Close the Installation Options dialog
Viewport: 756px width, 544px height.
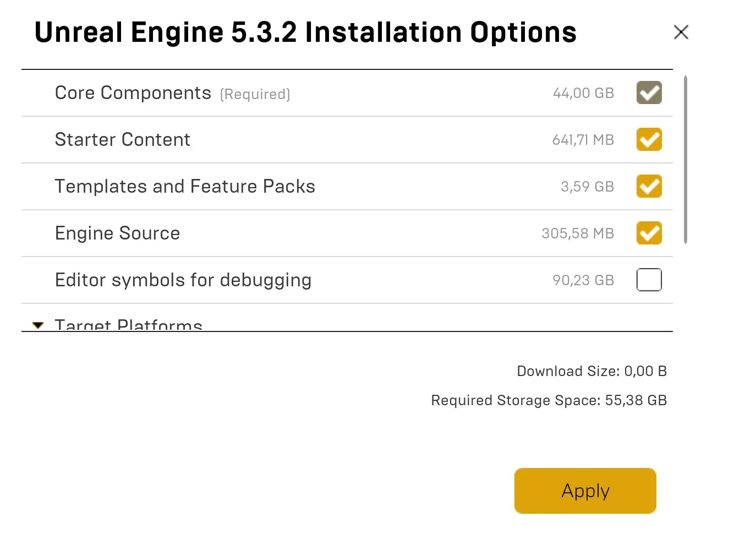[x=681, y=32]
